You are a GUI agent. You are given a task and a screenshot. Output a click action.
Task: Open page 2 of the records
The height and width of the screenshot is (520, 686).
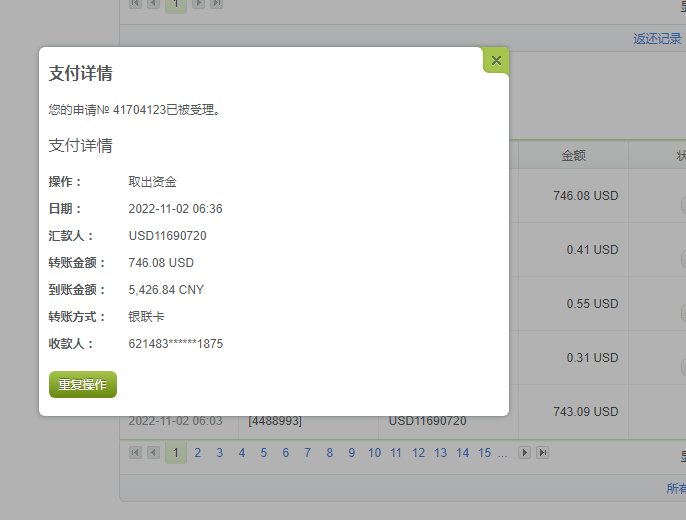click(197, 453)
